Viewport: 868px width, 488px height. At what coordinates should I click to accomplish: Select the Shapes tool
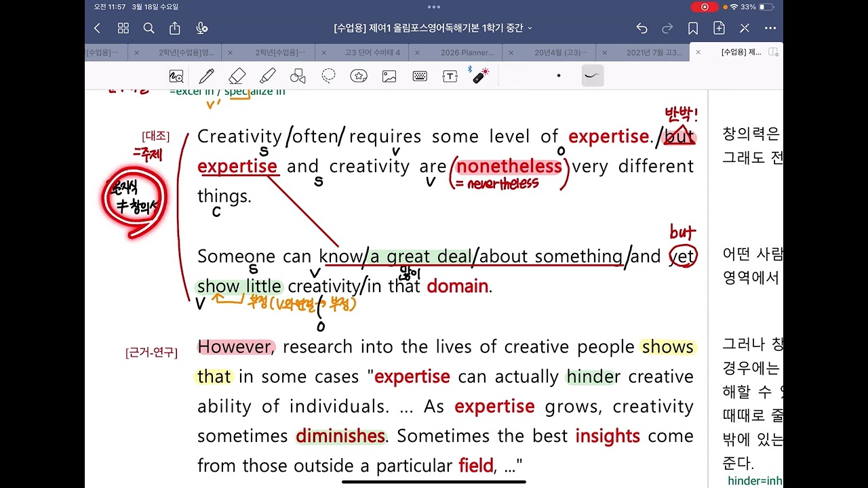tap(298, 76)
